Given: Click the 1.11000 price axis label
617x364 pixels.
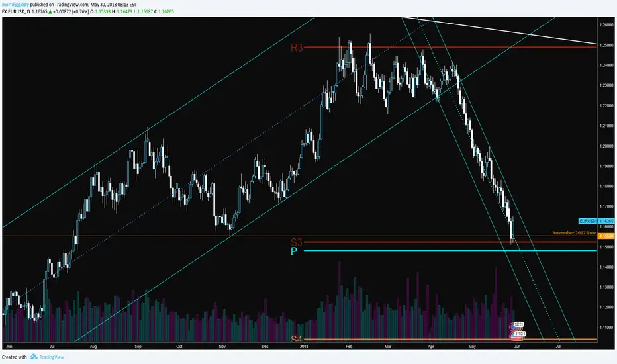Looking at the screenshot, I should click(x=606, y=327).
